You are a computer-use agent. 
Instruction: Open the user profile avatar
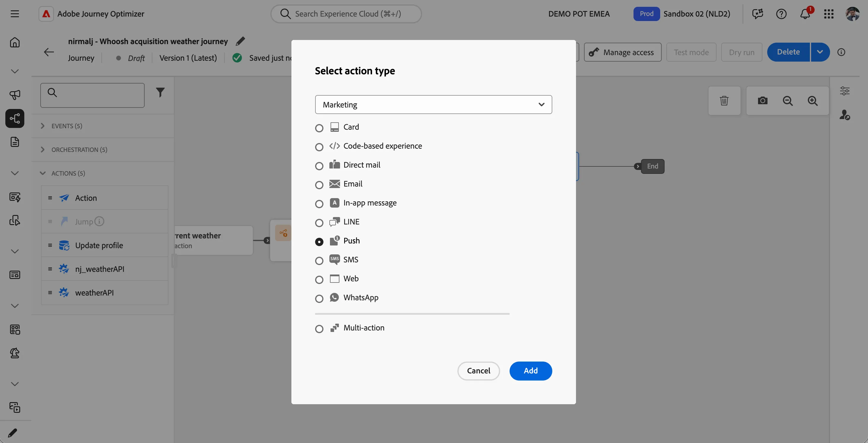tap(853, 14)
